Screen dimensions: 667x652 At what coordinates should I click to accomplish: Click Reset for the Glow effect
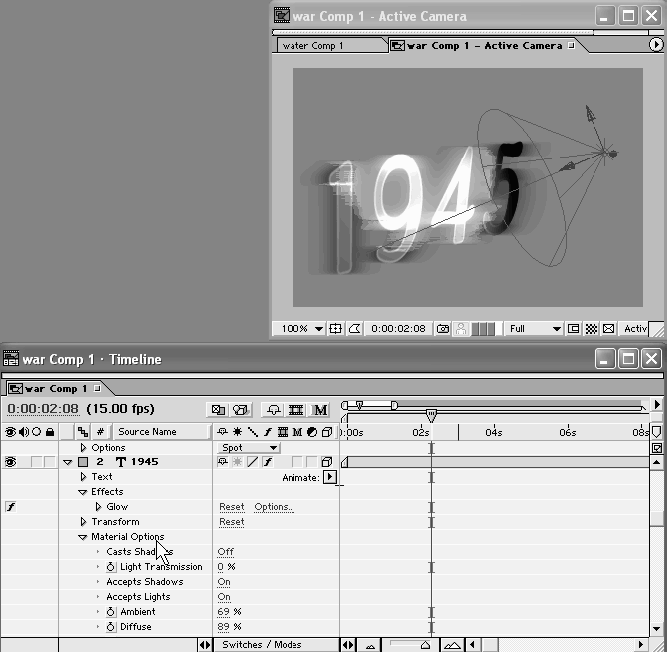point(231,507)
